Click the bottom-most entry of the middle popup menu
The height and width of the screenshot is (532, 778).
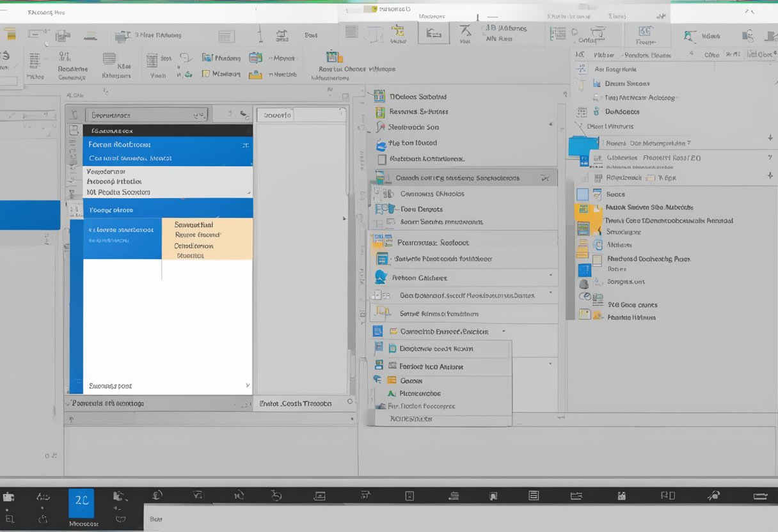pyautogui.click(x=411, y=419)
